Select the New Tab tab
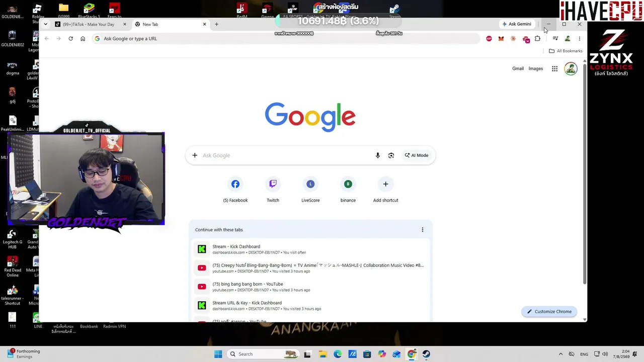Viewport: 644px width, 362px height. pos(171,24)
